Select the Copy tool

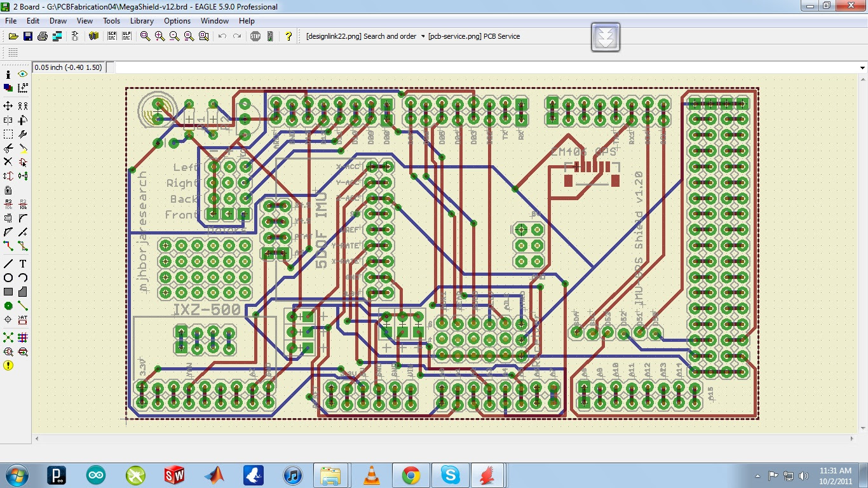(x=23, y=105)
